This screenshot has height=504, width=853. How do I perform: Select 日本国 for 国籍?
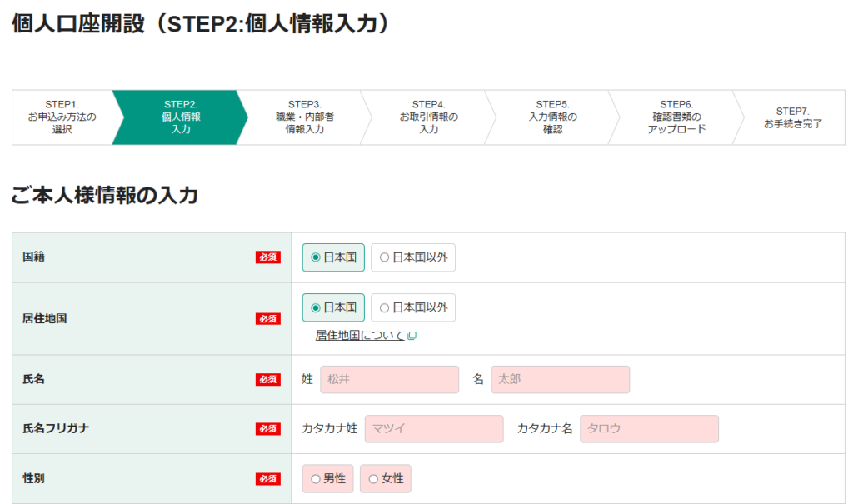(333, 257)
